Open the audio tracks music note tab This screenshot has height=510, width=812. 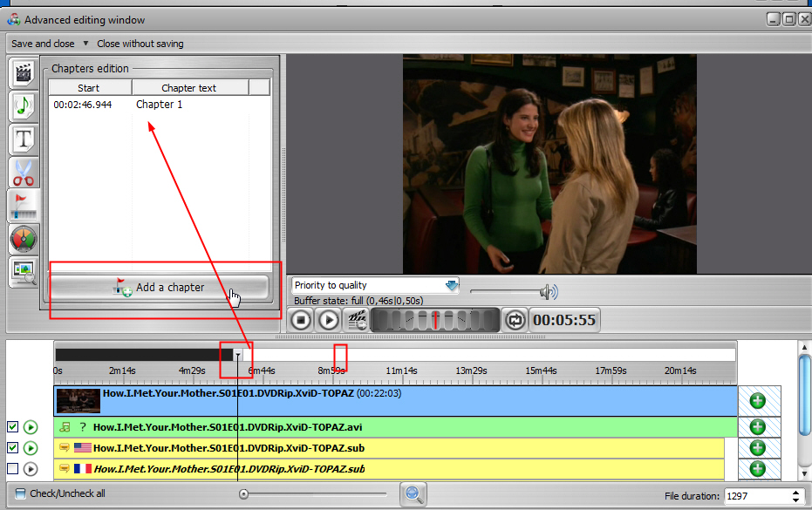24,106
